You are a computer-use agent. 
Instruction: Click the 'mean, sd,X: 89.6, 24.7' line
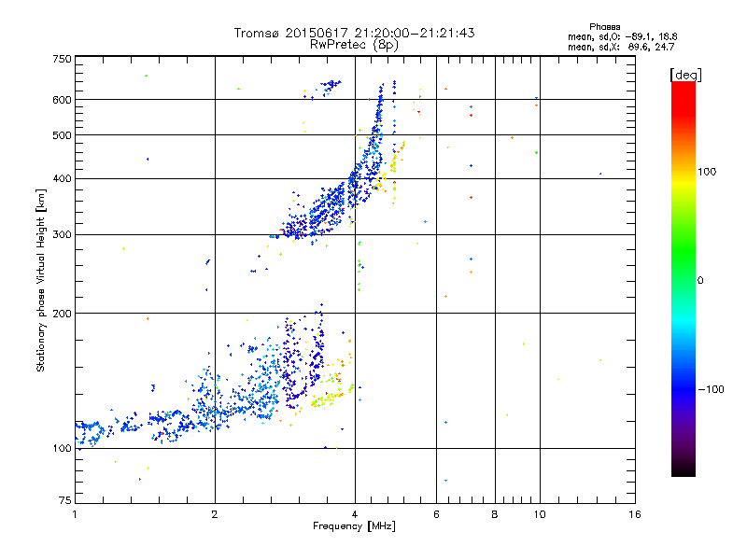tap(621, 47)
